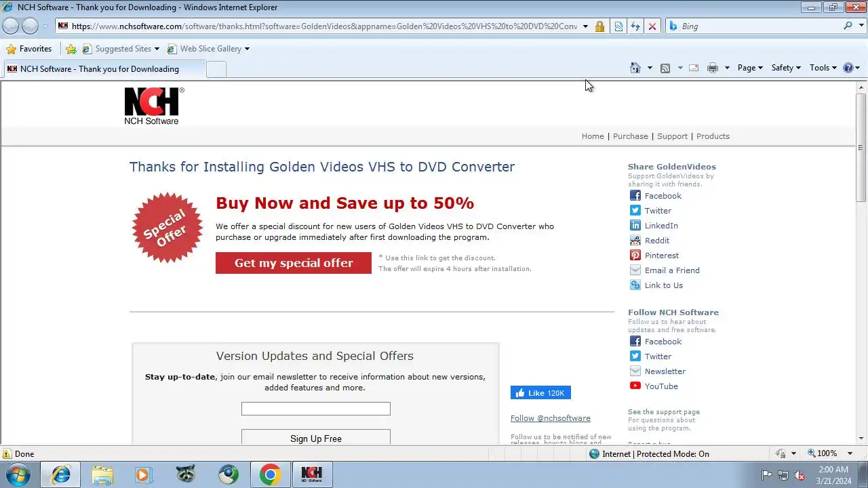Open the Tools menu
Screen dimensions: 868x488
pos(823,68)
